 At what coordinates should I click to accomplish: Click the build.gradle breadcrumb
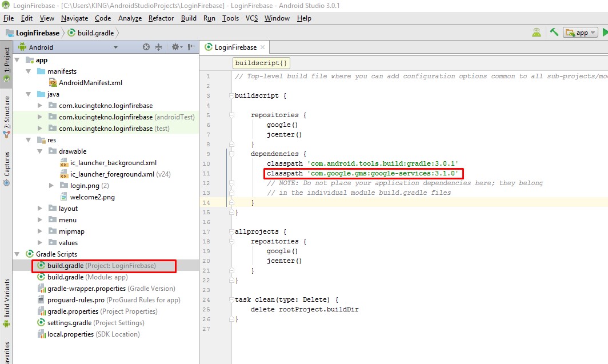point(91,33)
